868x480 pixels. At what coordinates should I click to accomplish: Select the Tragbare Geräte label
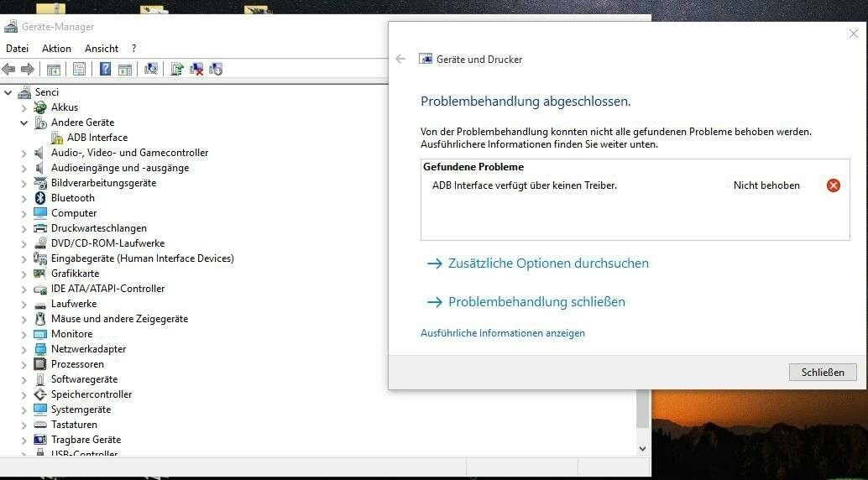[x=86, y=440]
